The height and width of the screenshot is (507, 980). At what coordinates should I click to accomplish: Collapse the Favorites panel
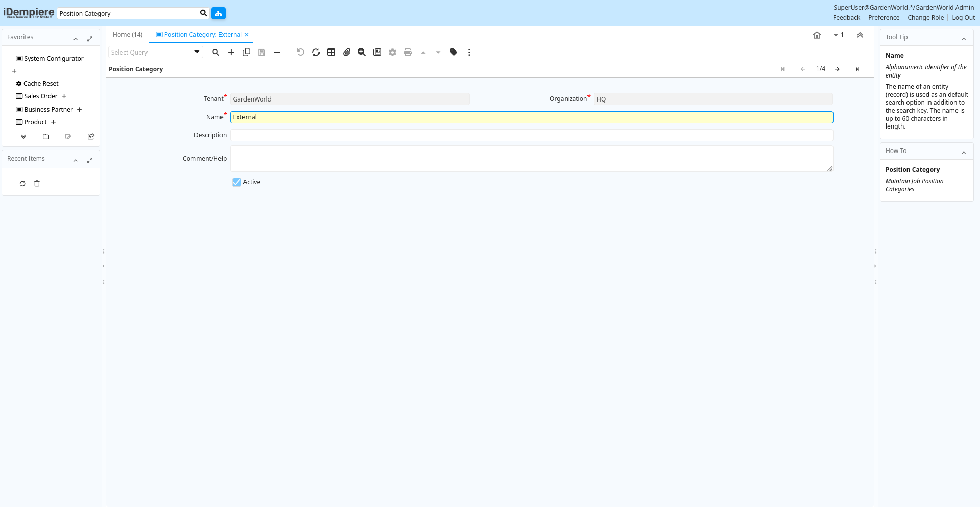coord(76,39)
